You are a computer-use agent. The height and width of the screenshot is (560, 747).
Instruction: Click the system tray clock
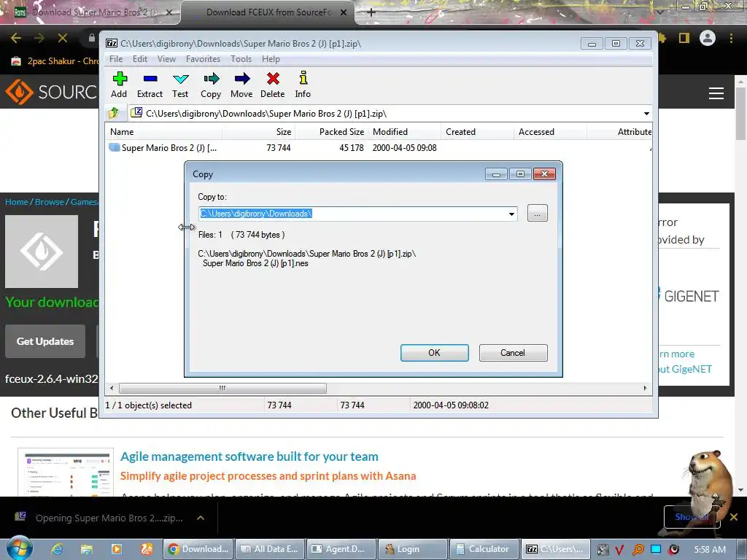[x=710, y=550]
